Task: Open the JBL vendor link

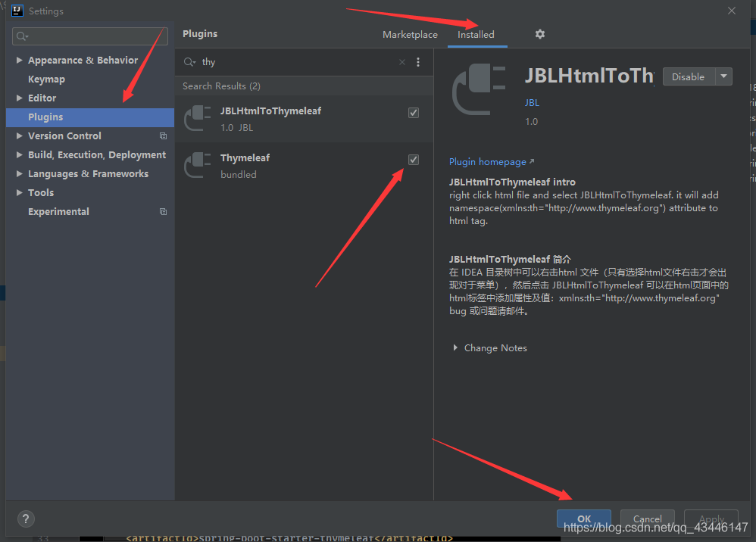Action: pos(532,103)
